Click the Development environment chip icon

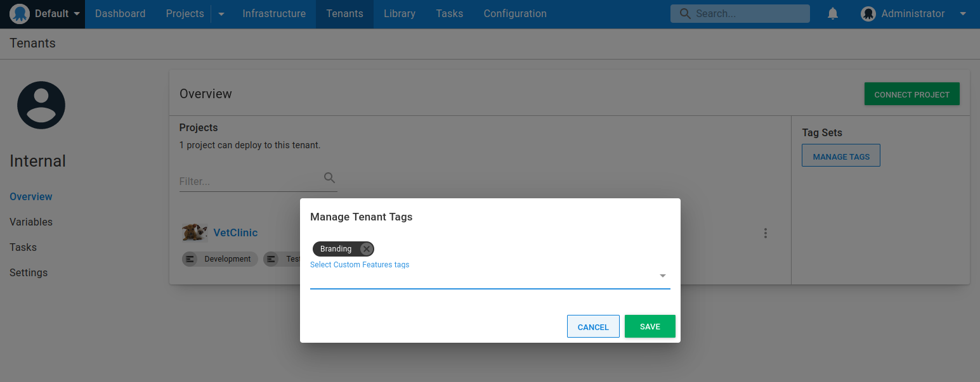(x=190, y=258)
